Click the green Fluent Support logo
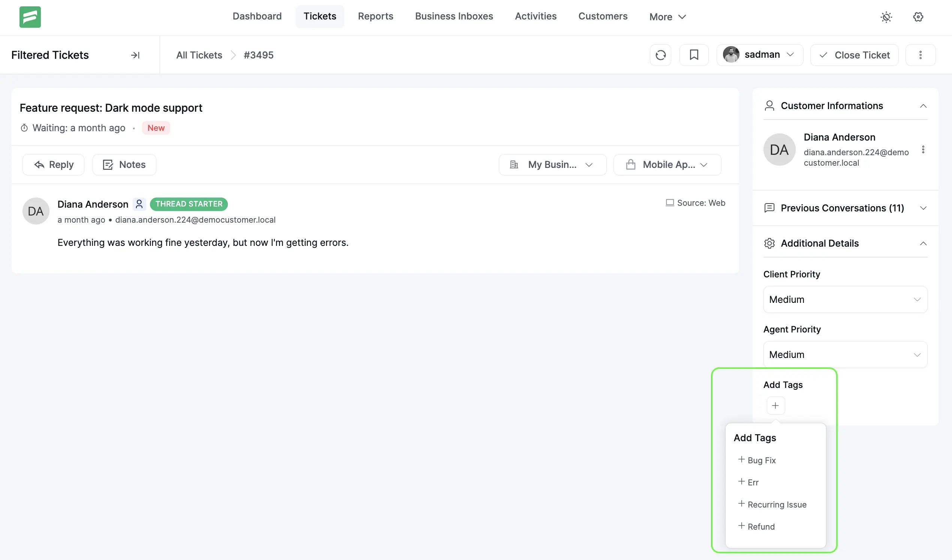 (x=30, y=16)
